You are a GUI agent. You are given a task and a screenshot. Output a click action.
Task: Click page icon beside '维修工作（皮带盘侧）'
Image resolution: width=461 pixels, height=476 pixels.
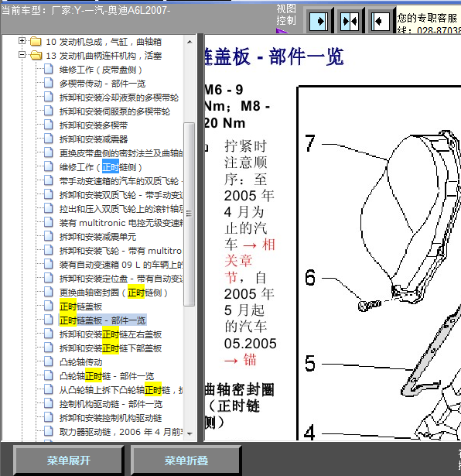(x=49, y=69)
